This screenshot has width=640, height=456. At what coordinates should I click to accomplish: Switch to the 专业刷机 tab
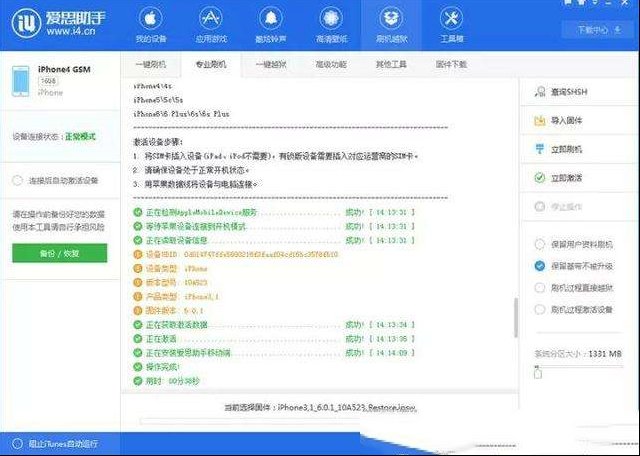(x=211, y=65)
